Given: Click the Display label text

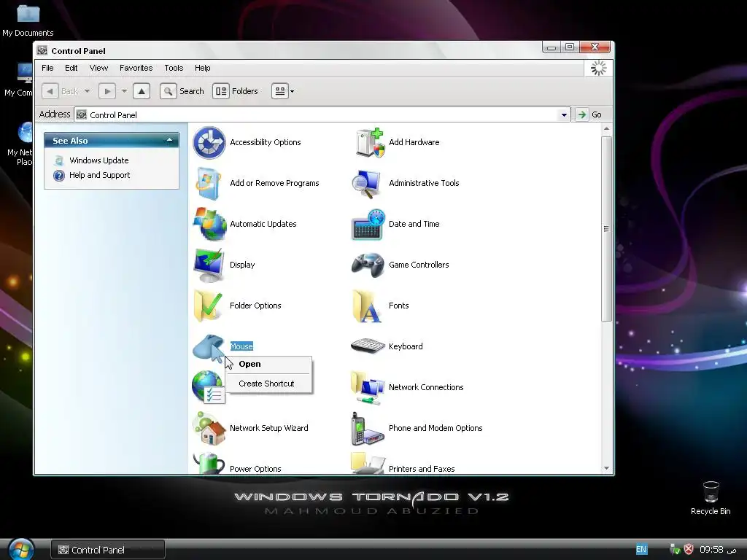Looking at the screenshot, I should tap(242, 265).
